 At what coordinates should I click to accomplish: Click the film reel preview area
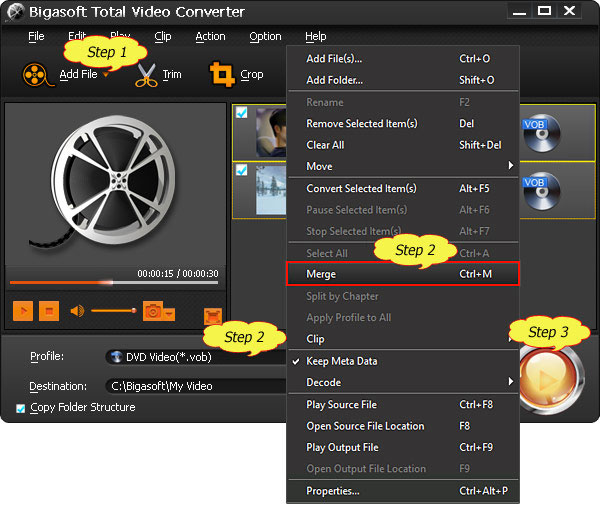115,184
